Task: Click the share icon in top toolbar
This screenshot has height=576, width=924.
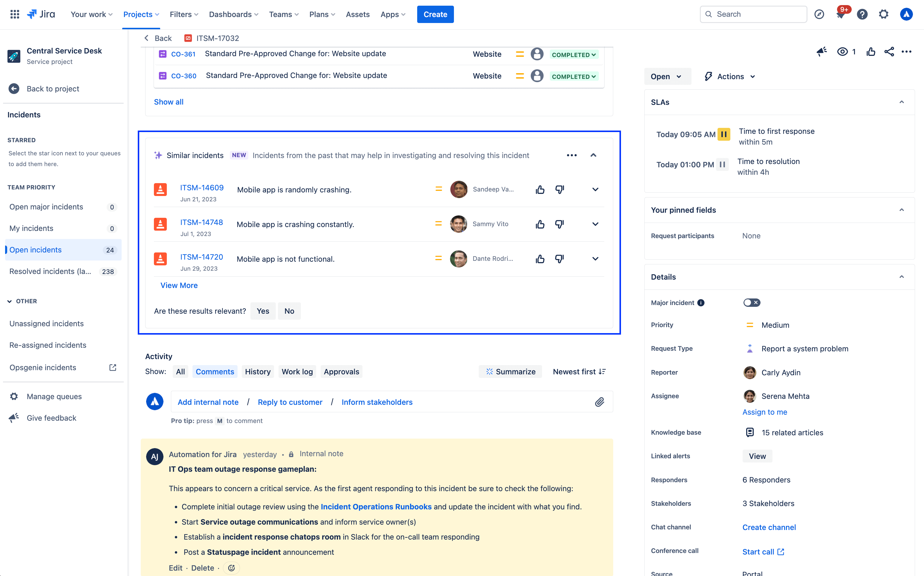Action: 889,51
